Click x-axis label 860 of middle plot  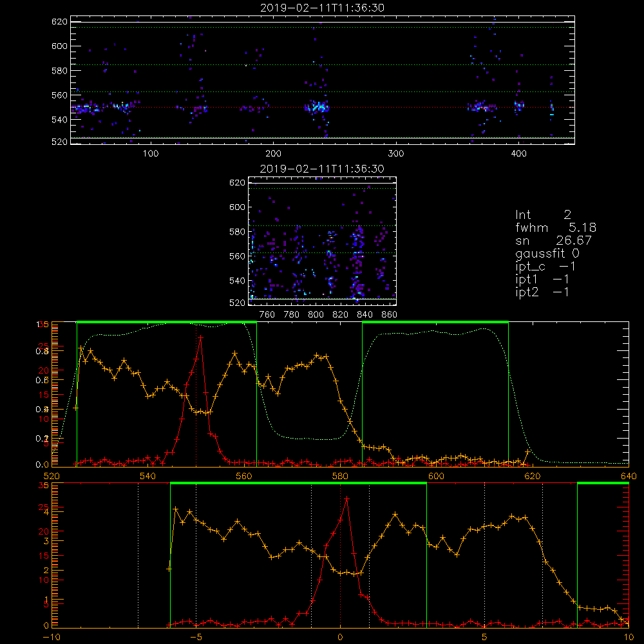point(390,315)
